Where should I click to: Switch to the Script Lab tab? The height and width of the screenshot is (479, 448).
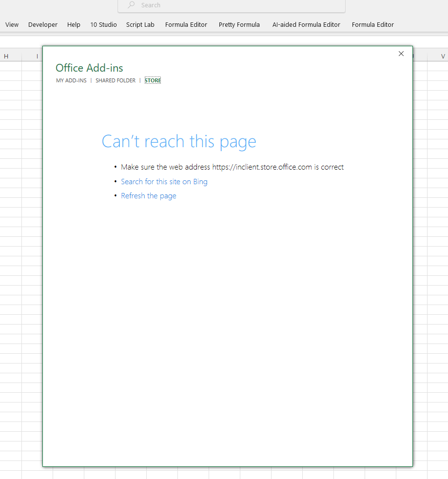tap(140, 24)
